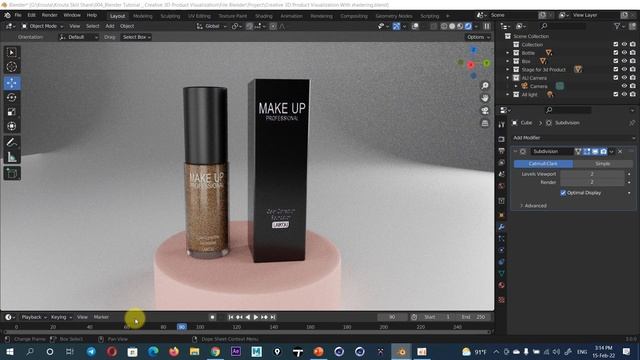The width and height of the screenshot is (640, 360).
Task: Toggle the Optimal Display checkbox
Action: (x=563, y=193)
